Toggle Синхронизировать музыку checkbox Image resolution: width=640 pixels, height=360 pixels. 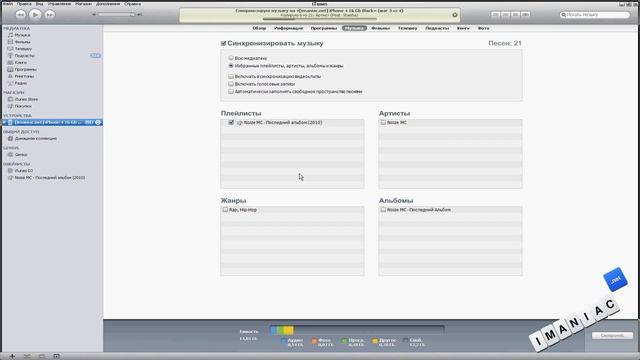(x=223, y=43)
